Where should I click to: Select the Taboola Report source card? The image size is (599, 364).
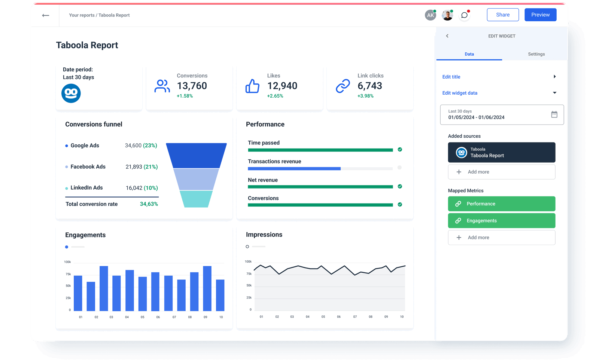(502, 152)
